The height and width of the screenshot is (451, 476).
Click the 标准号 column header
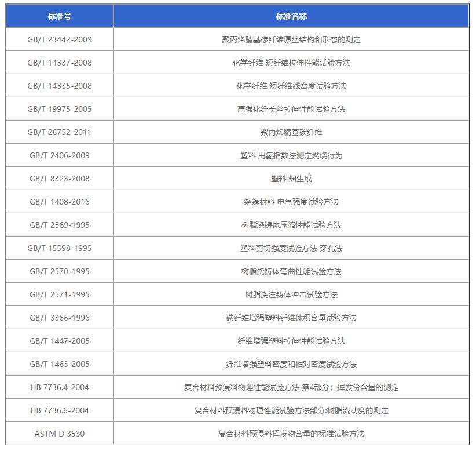pyautogui.click(x=59, y=16)
